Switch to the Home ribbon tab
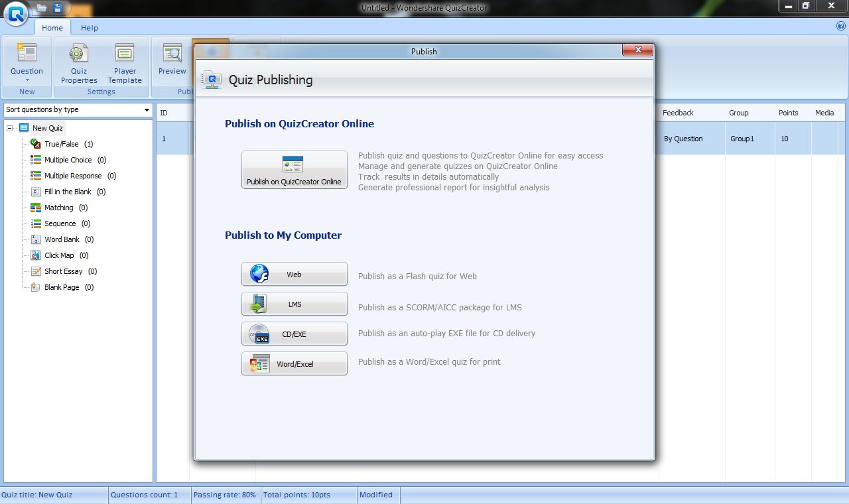The width and height of the screenshot is (849, 504). pyautogui.click(x=52, y=28)
